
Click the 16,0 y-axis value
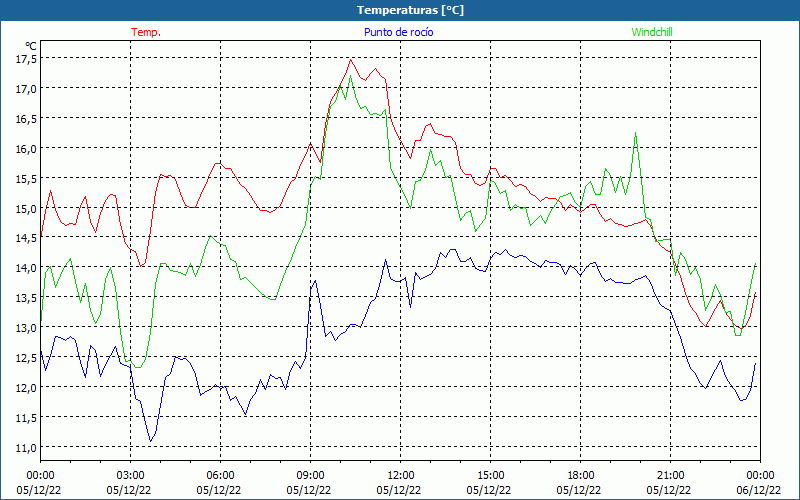26,148
